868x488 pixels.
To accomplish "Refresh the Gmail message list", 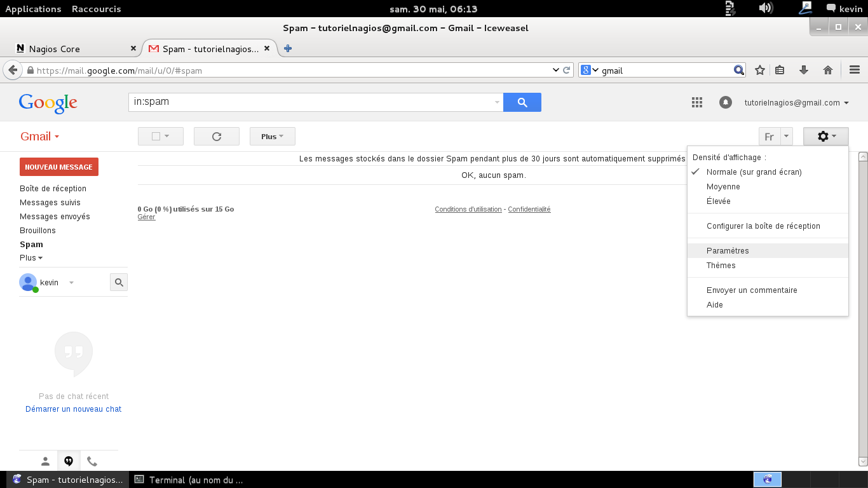I will [x=217, y=137].
